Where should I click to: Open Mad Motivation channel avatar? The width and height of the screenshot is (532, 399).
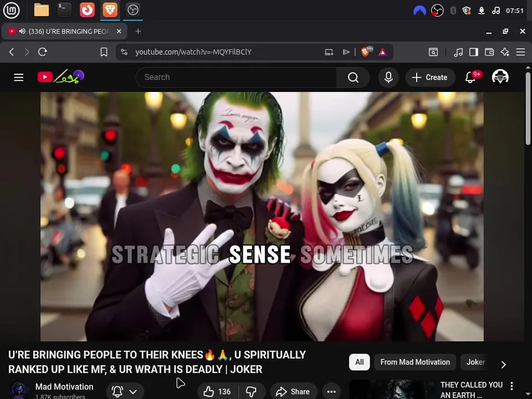[19, 390]
